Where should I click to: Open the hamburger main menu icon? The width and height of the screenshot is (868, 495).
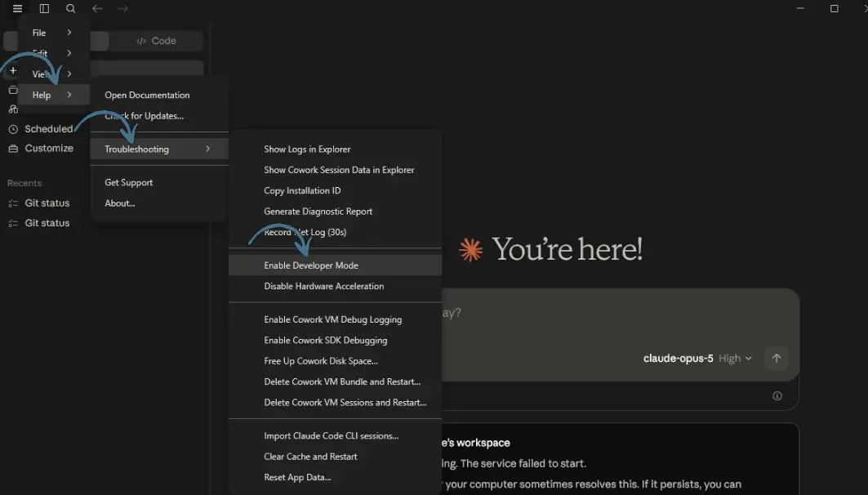[x=17, y=8]
